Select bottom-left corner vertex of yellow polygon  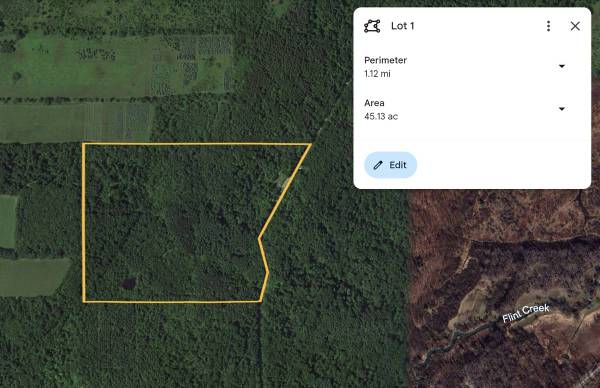pos(84,302)
